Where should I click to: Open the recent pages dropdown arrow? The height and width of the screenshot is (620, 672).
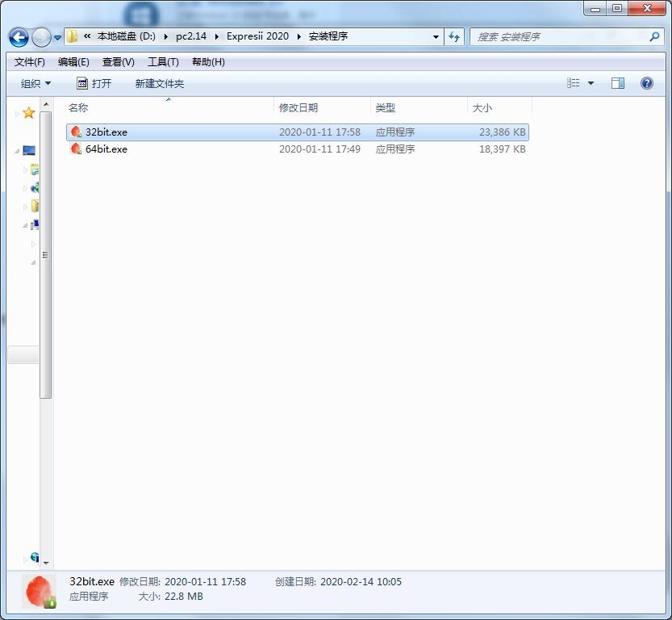pyautogui.click(x=57, y=38)
